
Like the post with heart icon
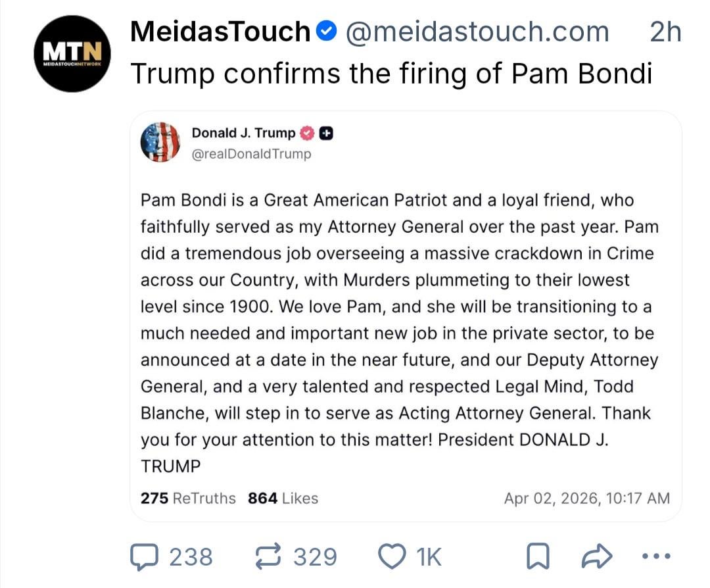(x=392, y=557)
